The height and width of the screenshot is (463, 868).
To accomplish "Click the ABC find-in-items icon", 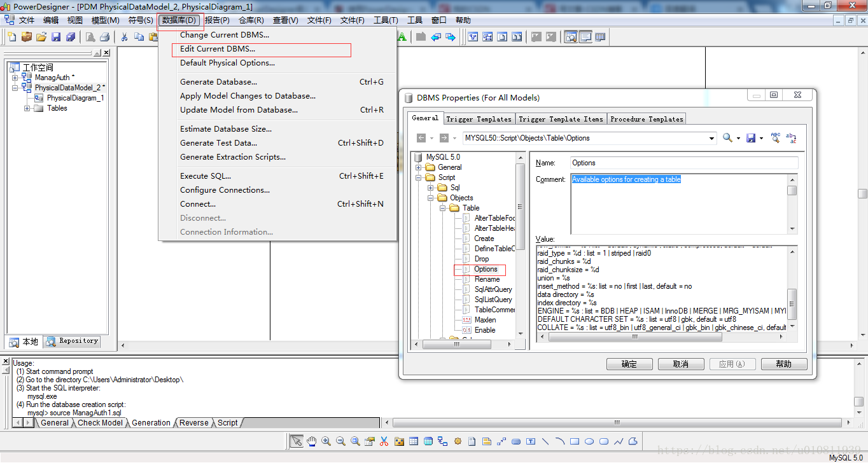I will click(x=775, y=138).
